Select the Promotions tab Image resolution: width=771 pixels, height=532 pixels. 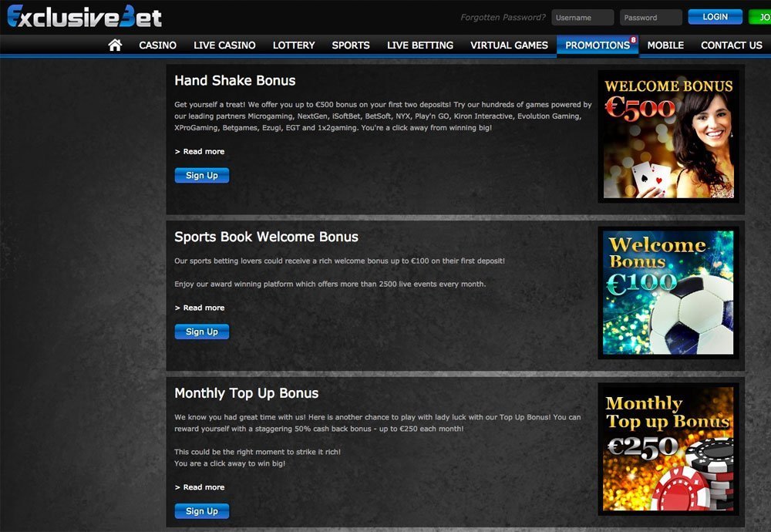[x=594, y=45]
